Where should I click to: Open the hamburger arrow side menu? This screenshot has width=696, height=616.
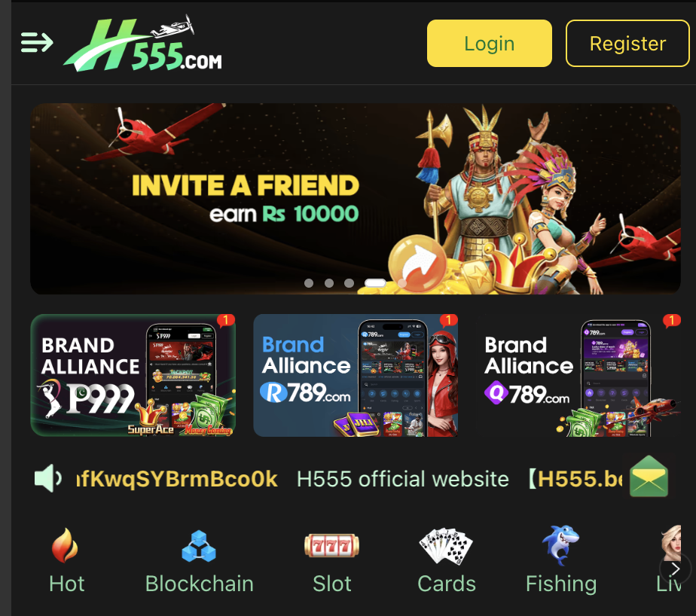click(x=37, y=43)
